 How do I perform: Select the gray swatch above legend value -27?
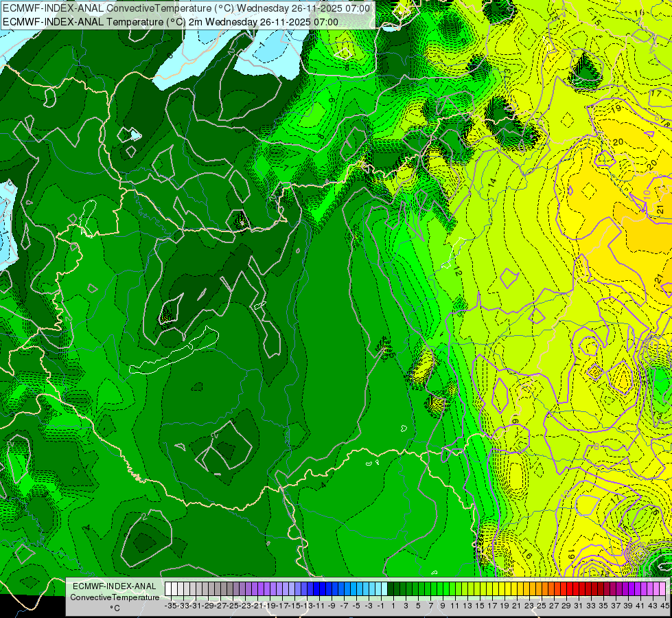218,588
